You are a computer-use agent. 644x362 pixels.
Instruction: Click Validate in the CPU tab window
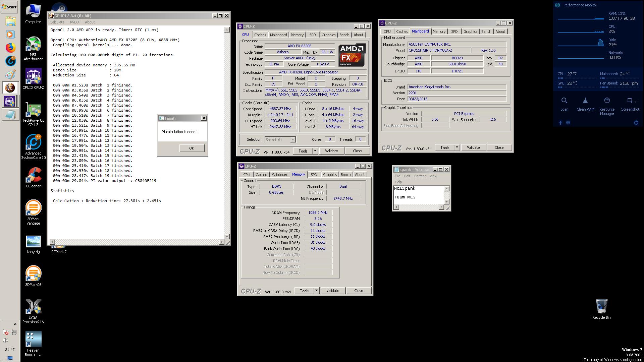pos(331,151)
